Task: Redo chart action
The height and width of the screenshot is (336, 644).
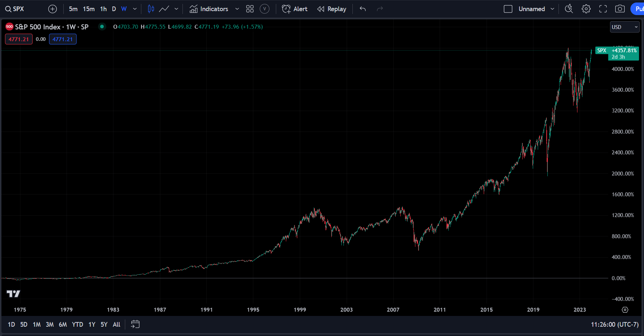Action: pos(380,9)
